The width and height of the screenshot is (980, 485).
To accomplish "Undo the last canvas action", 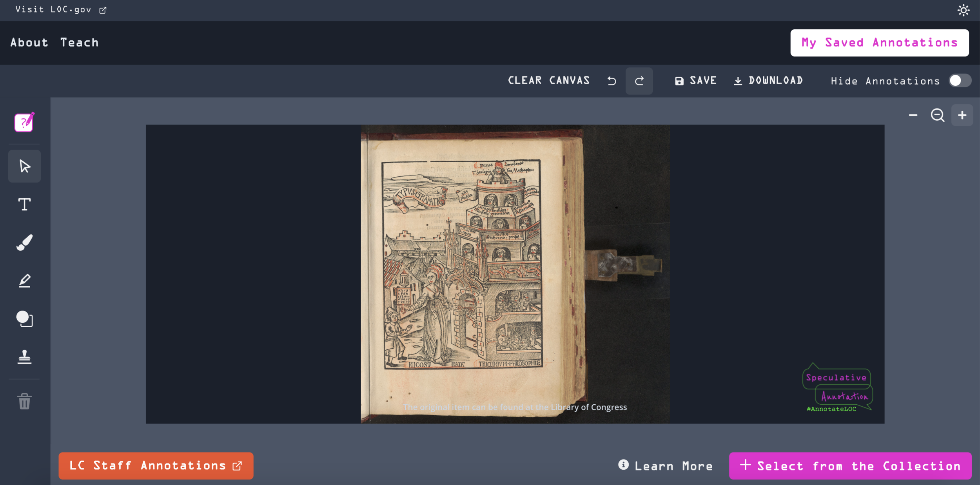I will (x=612, y=81).
